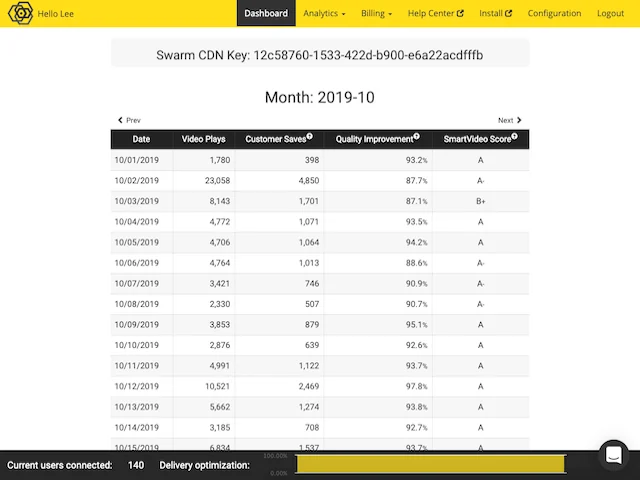Click the Swarm hexagon logo
The width and height of the screenshot is (640, 480).
(x=21, y=13)
